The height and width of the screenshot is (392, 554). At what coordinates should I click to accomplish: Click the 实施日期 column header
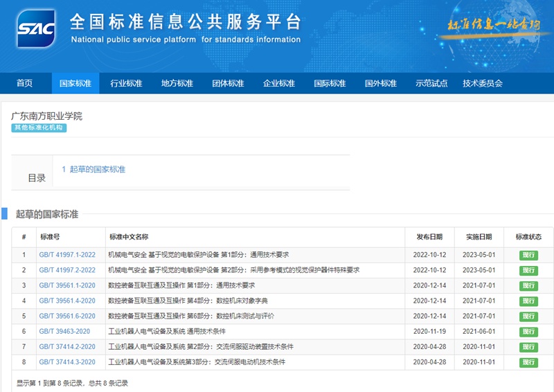479,237
